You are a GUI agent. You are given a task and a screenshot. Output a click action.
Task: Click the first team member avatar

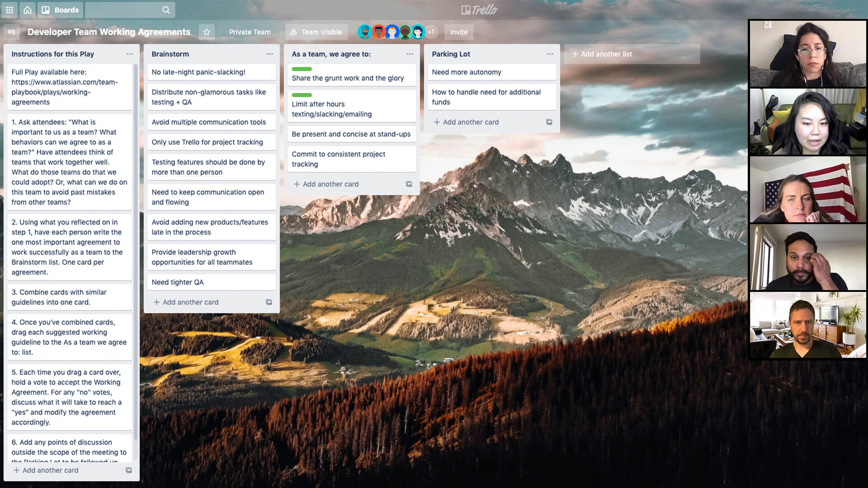[x=364, y=32]
